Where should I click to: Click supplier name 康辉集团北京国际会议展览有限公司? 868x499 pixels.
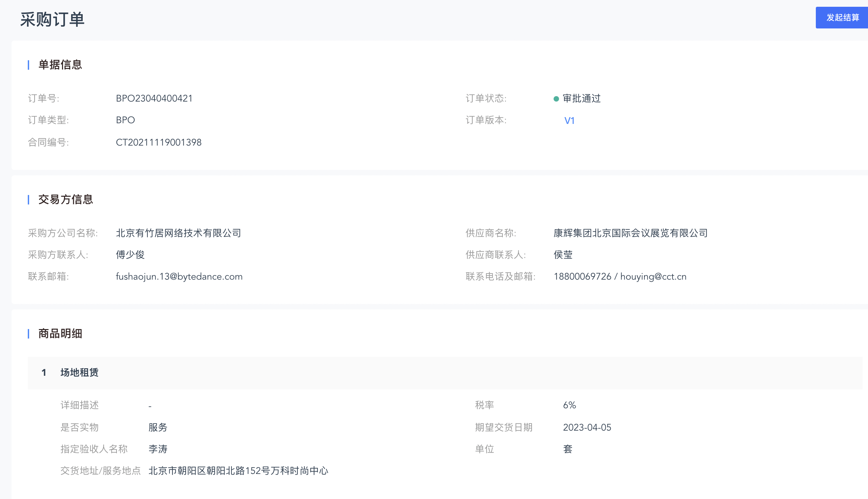click(631, 233)
